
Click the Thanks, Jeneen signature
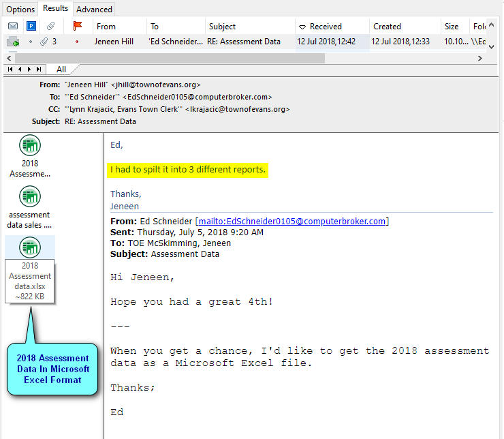126,200
